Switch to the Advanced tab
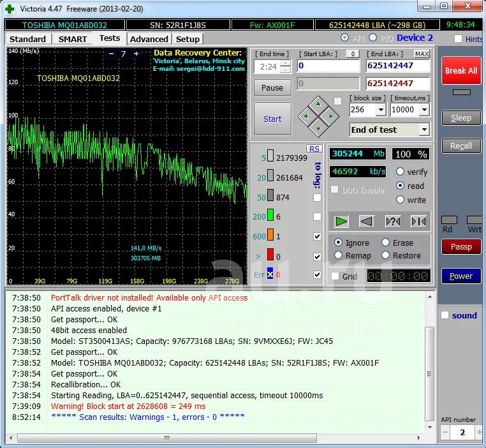486x448 pixels. click(149, 39)
